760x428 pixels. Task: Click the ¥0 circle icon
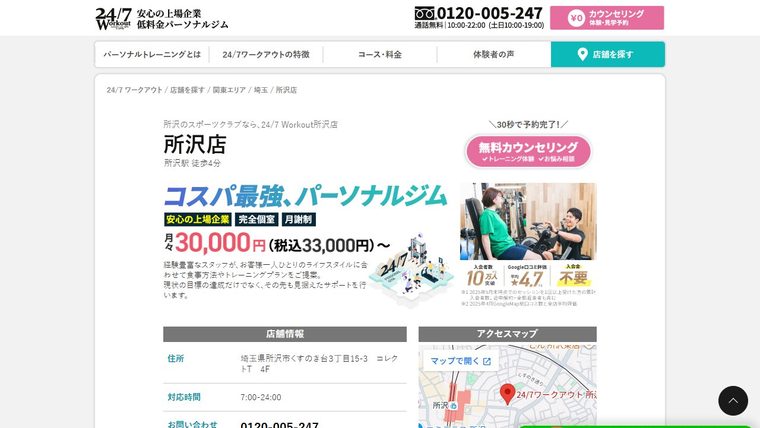576,18
